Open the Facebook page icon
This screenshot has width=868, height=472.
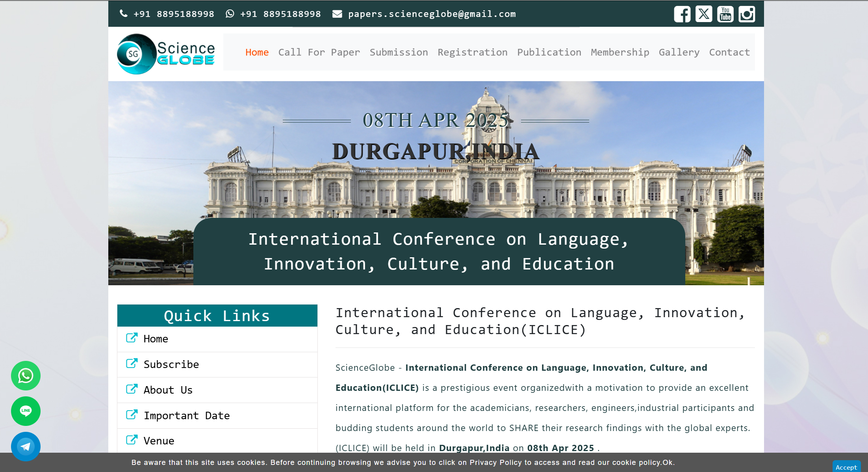682,14
